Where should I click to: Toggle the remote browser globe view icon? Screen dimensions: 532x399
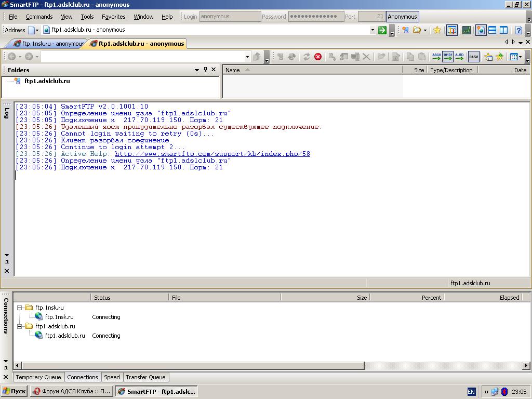pyautogui.click(x=481, y=30)
